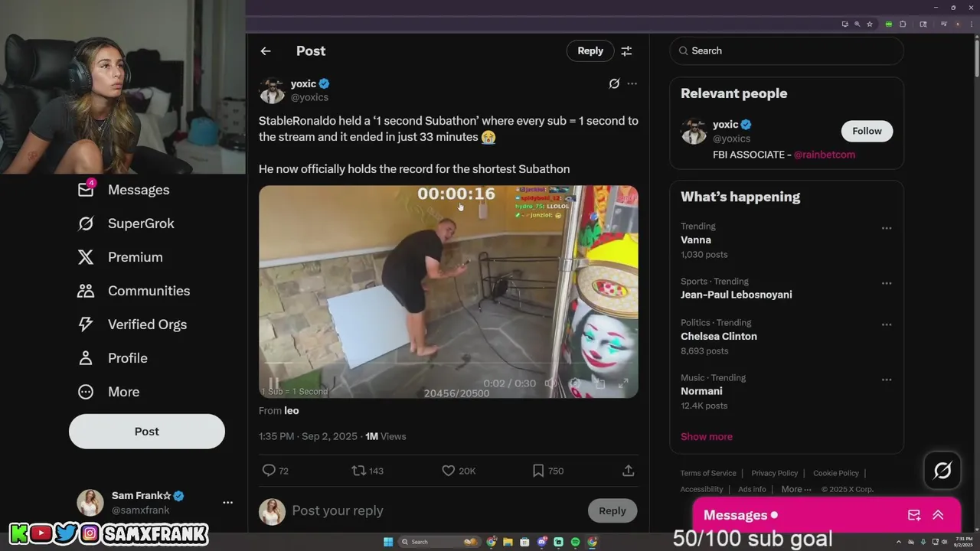The height and width of the screenshot is (551, 980).
Task: Open video settings gear
Action: (575, 383)
